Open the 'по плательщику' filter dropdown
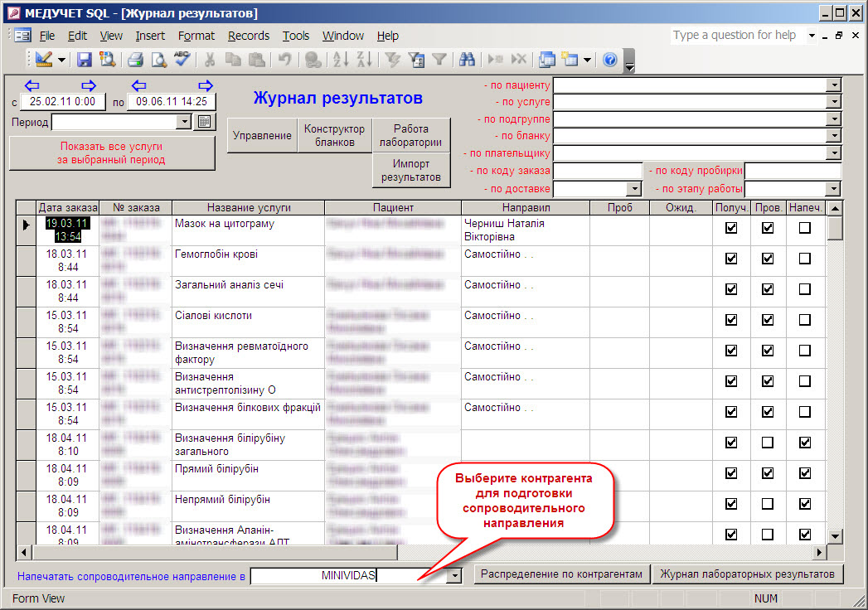 coord(833,153)
